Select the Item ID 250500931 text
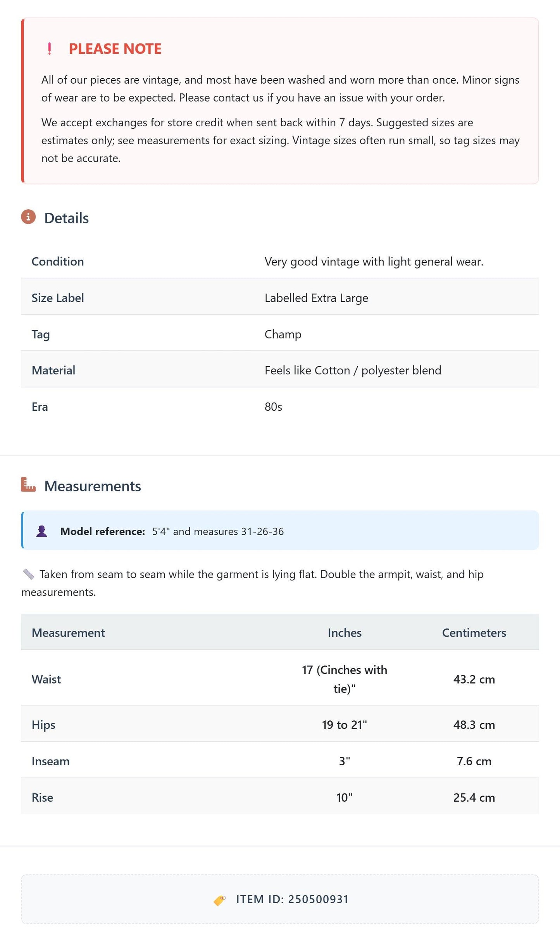560x942 pixels. tap(293, 899)
